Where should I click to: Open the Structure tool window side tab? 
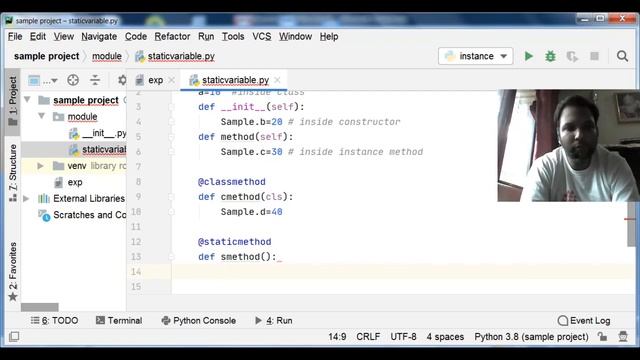[x=13, y=172]
